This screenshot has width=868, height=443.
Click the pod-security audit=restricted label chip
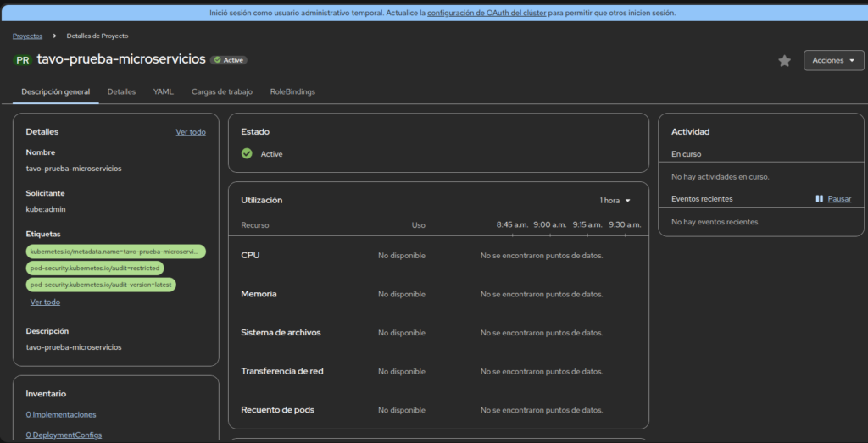pos(95,269)
